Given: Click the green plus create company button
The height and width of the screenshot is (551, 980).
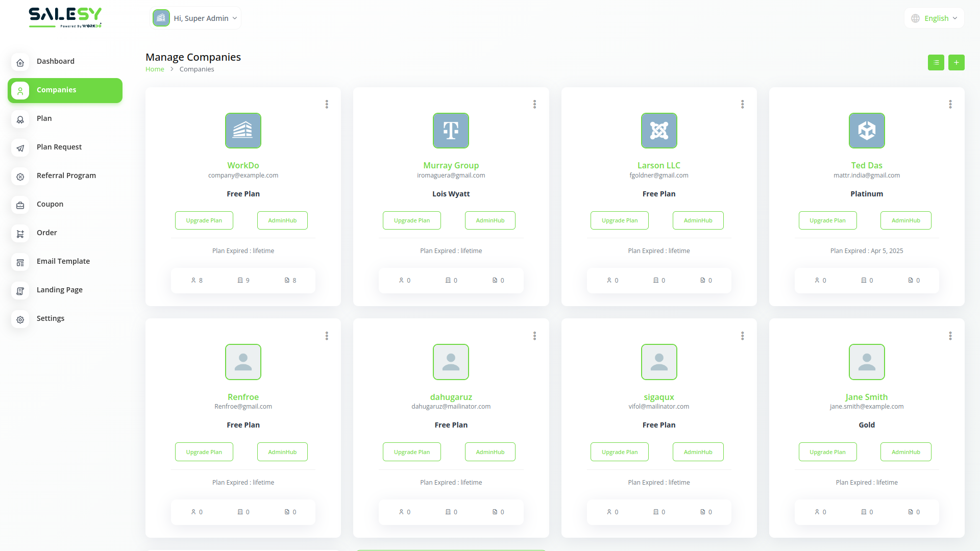Looking at the screenshot, I should pos(956,62).
